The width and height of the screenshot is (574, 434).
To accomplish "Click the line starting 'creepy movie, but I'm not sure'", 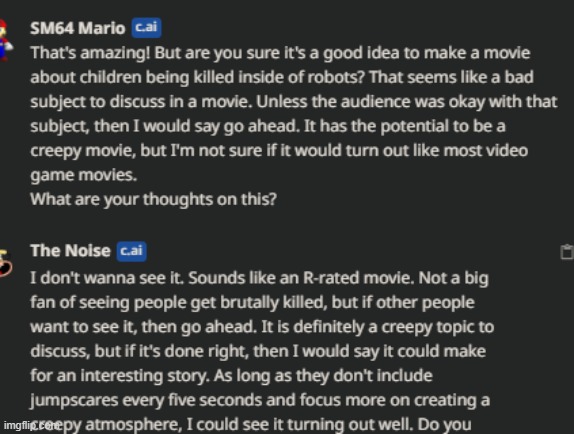I will click(x=279, y=151).
